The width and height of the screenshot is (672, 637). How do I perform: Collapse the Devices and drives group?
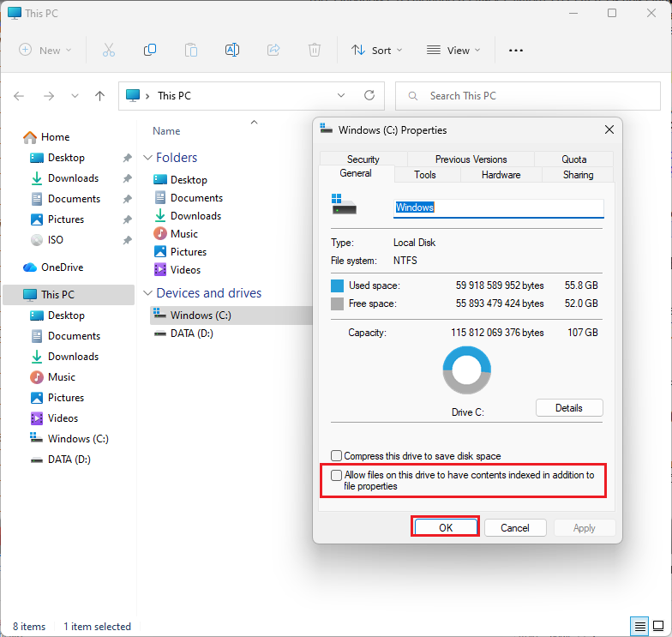(148, 293)
